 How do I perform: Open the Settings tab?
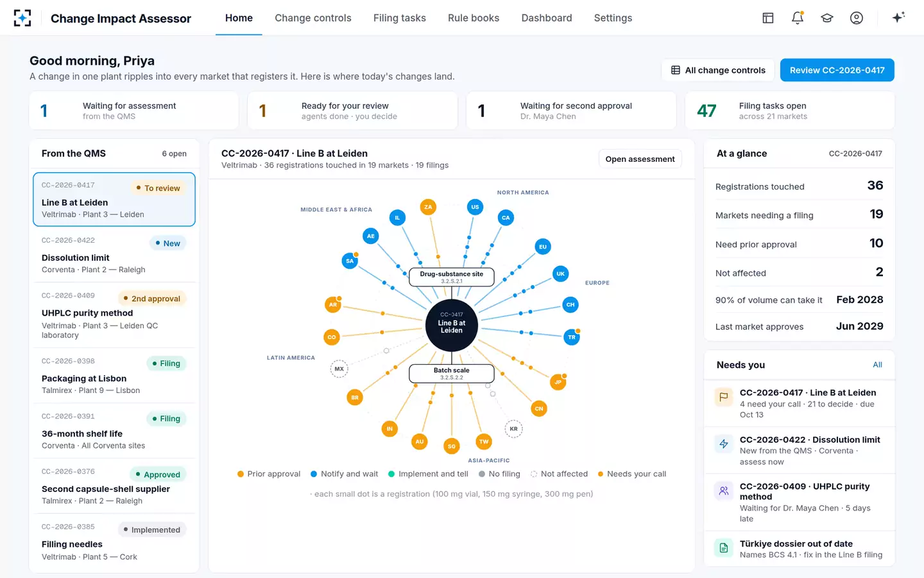[613, 18]
